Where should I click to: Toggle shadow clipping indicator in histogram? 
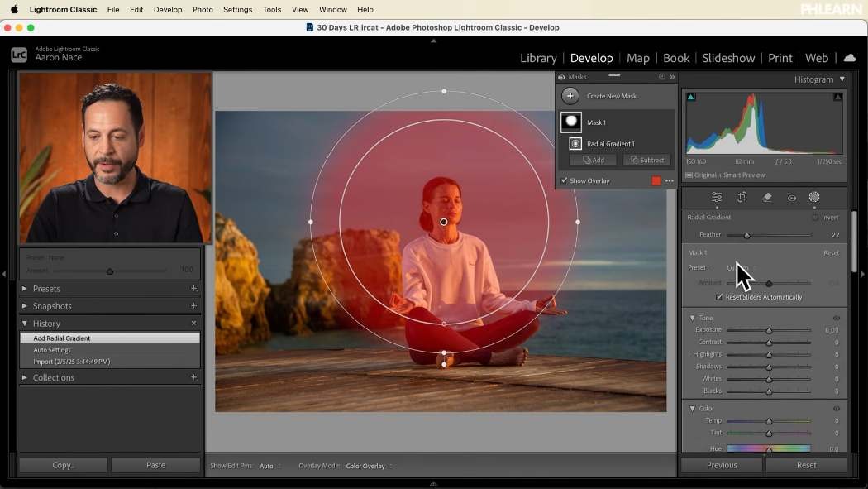(x=691, y=97)
